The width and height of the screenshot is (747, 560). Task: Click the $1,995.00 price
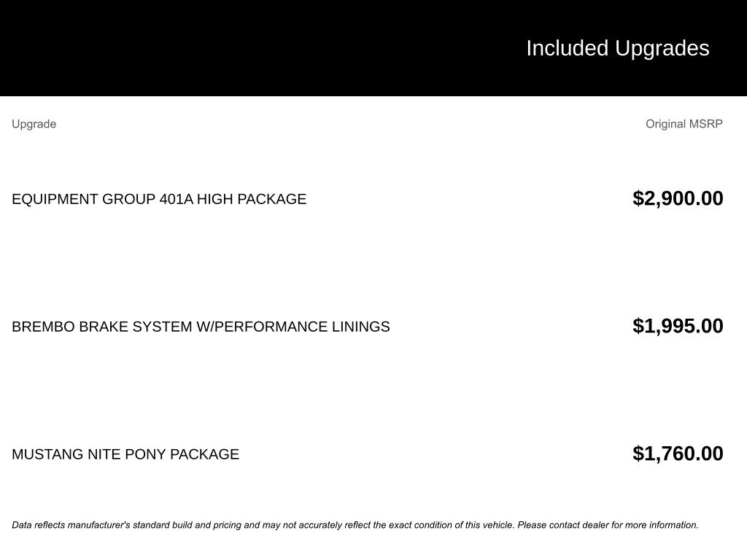(678, 326)
